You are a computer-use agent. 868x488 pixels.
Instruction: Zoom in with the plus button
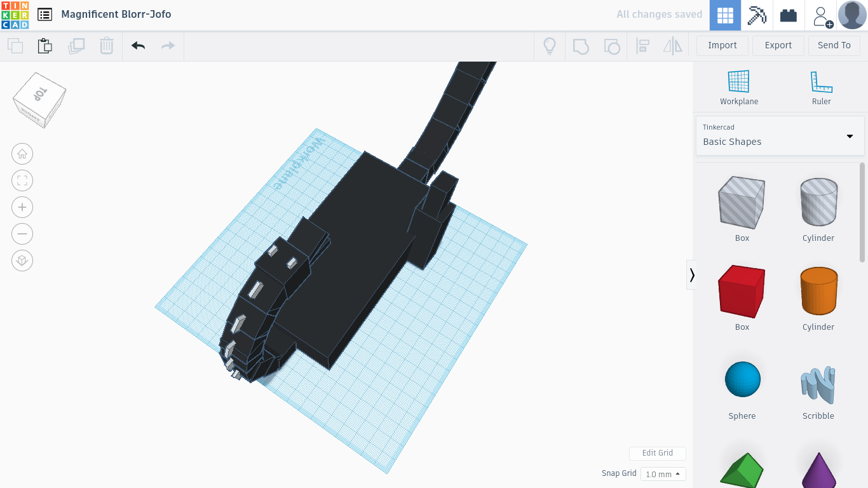(x=22, y=207)
